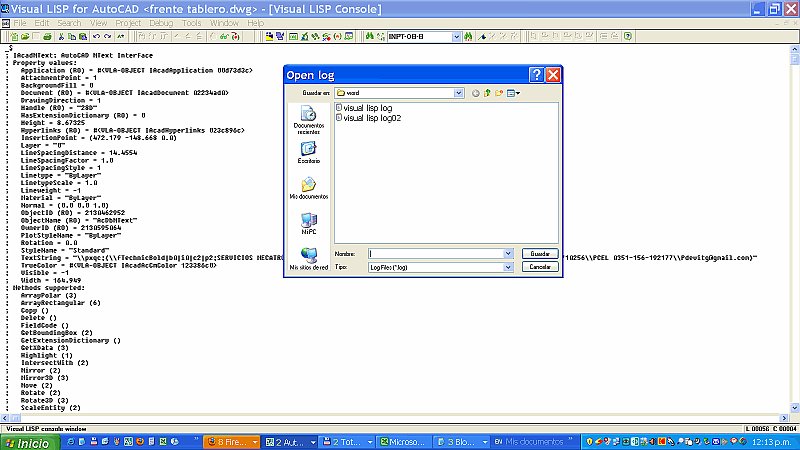The height and width of the screenshot is (450, 800).
Task: Click the Inspect toolbar icon
Action: tap(305, 36)
